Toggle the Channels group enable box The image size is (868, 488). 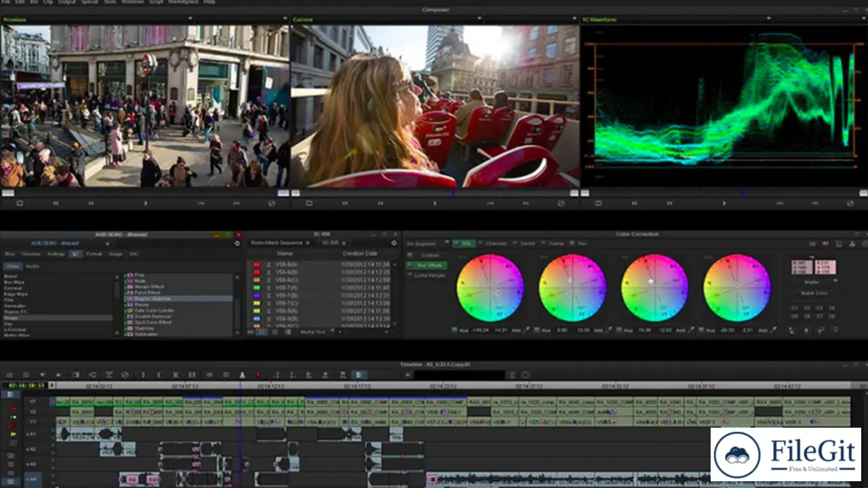(481, 243)
